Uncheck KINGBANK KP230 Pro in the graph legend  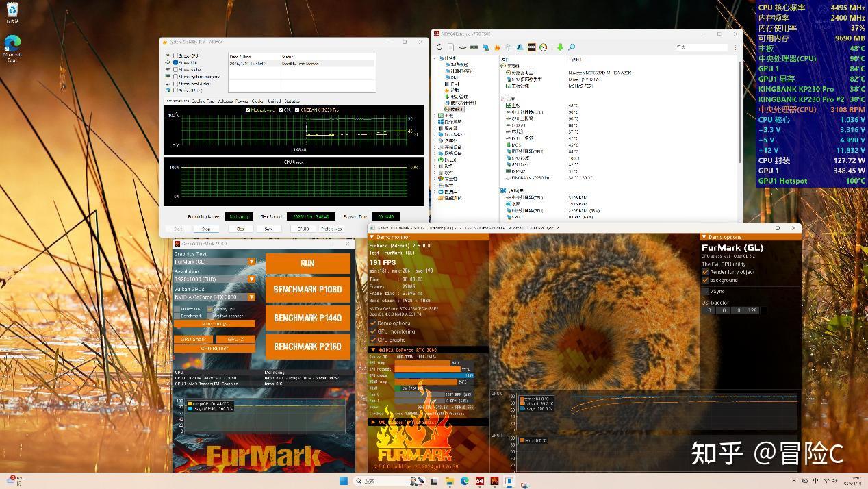pos(297,110)
